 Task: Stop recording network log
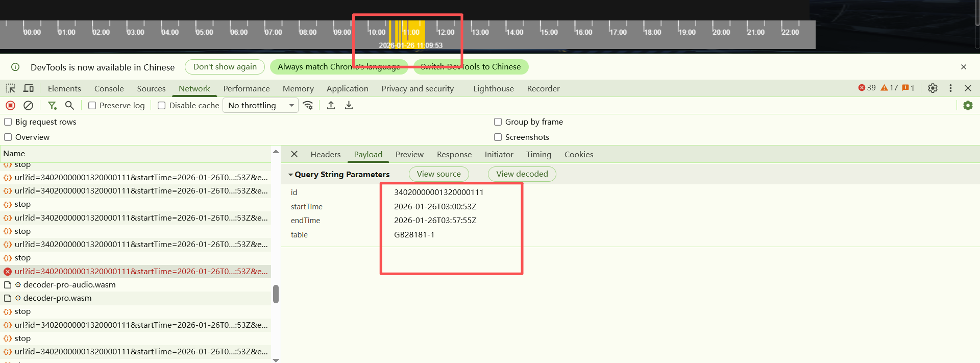click(10, 105)
